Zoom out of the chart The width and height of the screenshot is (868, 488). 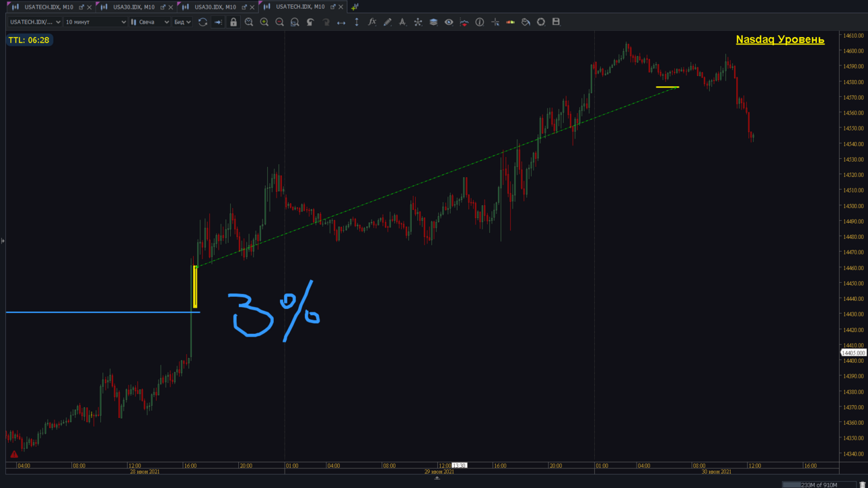coord(280,22)
